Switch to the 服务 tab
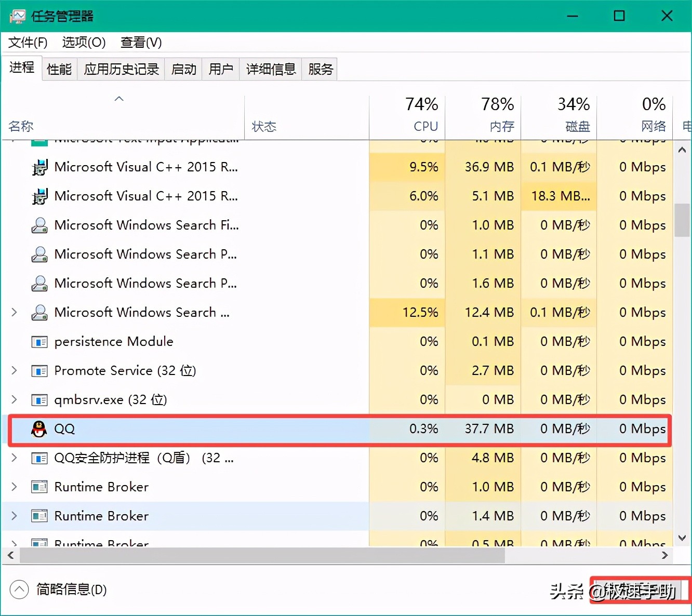Image resolution: width=692 pixels, height=616 pixels. point(320,69)
